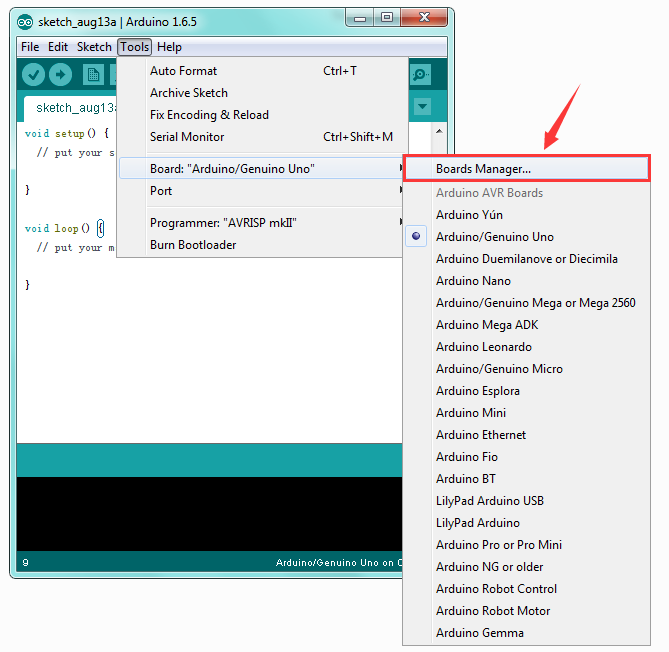
Task: Minimize the Arduino window
Action: [x=360, y=18]
